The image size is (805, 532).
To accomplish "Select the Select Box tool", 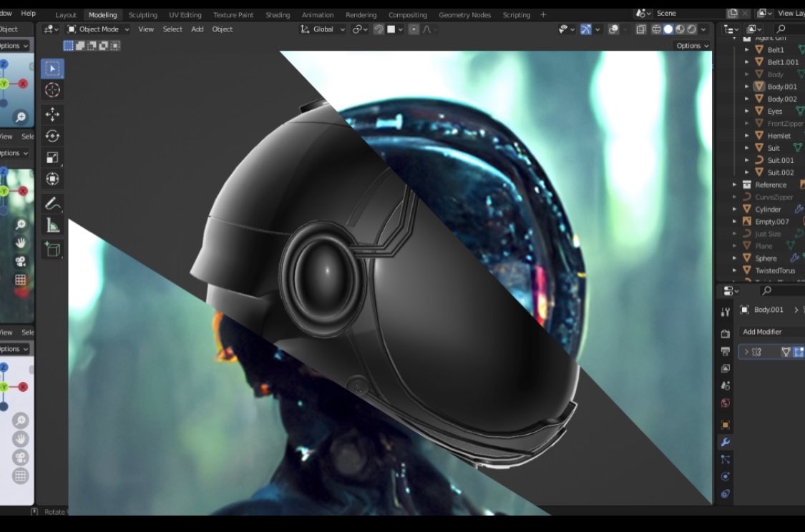I will [52, 68].
